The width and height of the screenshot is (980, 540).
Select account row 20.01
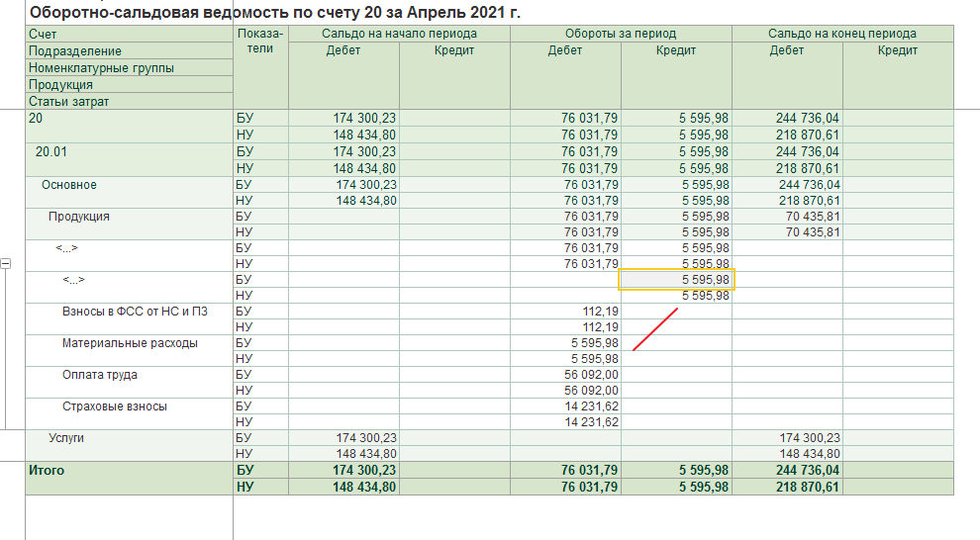pos(51,152)
